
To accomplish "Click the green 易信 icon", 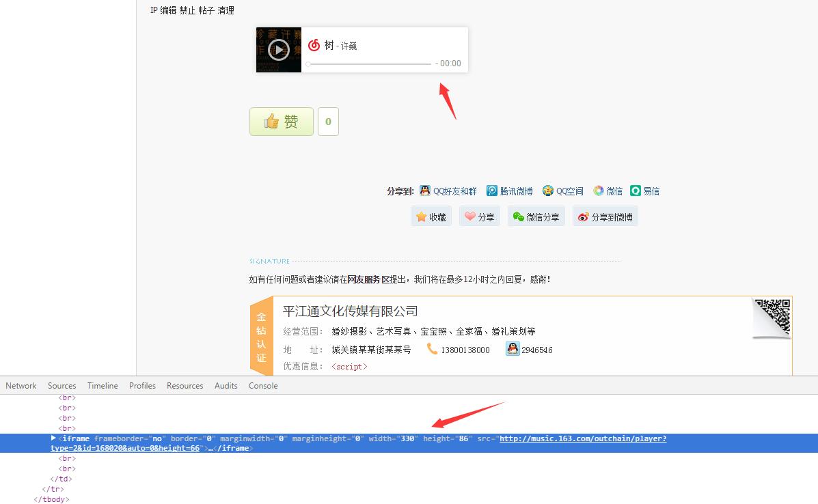I will (636, 191).
